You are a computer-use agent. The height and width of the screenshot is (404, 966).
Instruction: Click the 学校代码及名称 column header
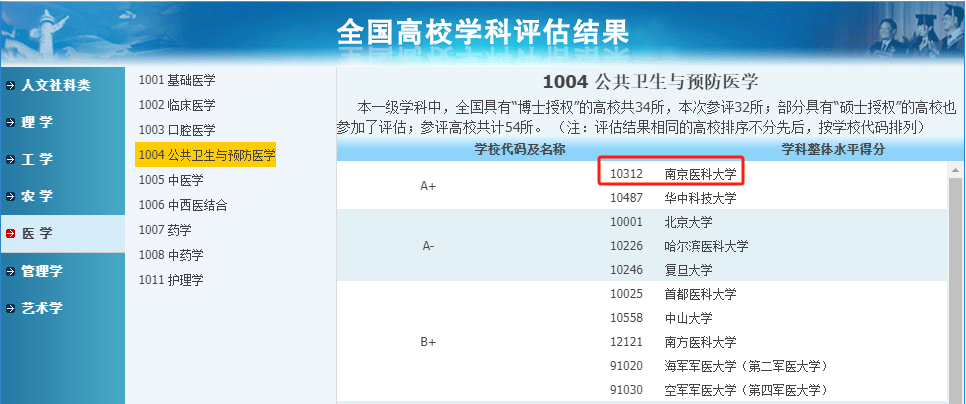point(520,150)
